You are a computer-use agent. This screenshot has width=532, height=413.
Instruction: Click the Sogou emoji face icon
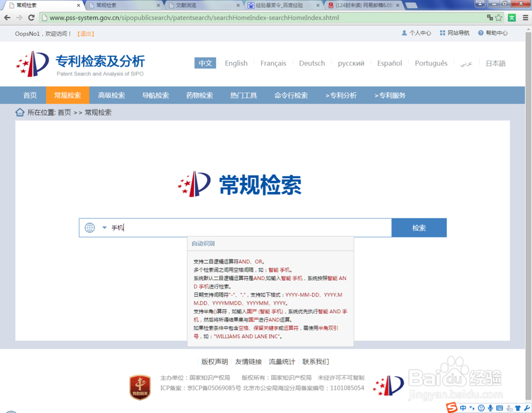pos(481,408)
